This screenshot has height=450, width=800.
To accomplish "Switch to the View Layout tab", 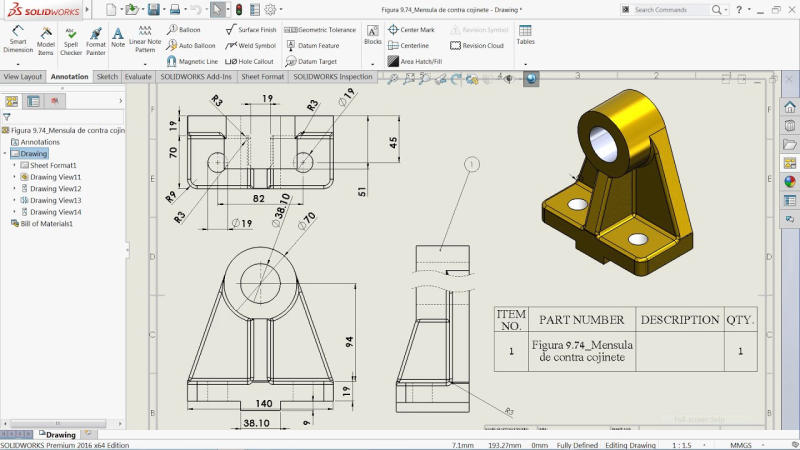I will pos(22,77).
